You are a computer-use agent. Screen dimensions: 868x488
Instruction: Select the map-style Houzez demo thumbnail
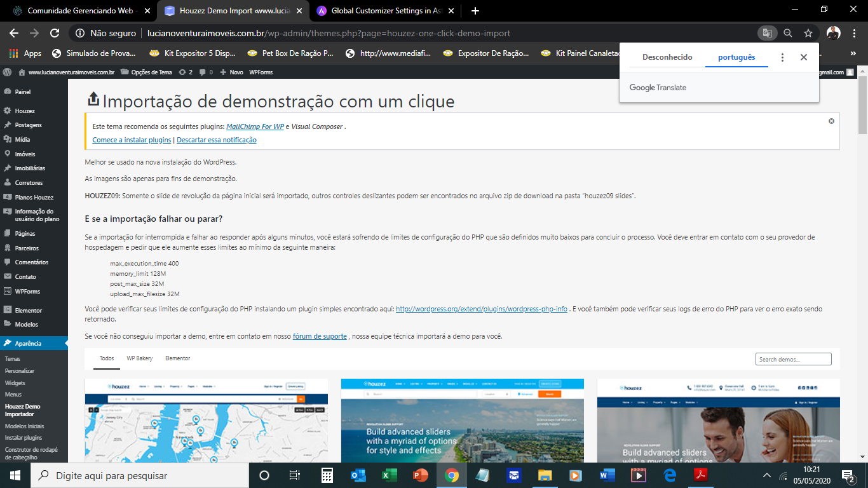point(207,421)
